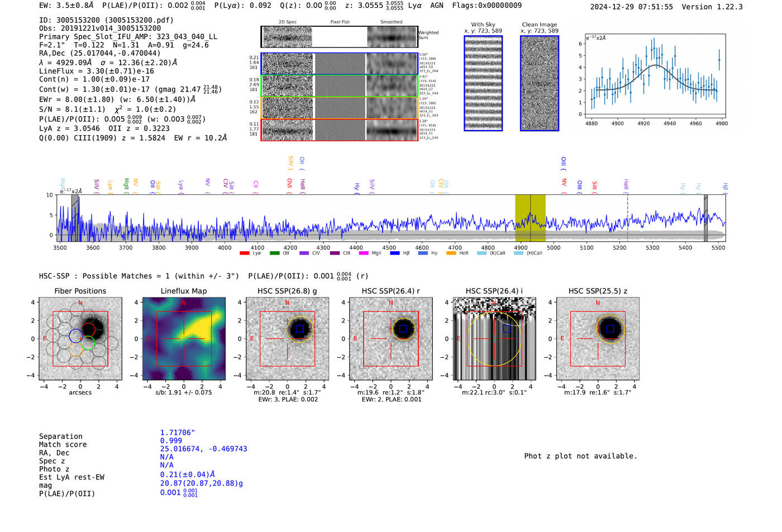Click the red Lyα legend swatch
Image resolution: width=782 pixels, height=532 pixels.
click(245, 253)
